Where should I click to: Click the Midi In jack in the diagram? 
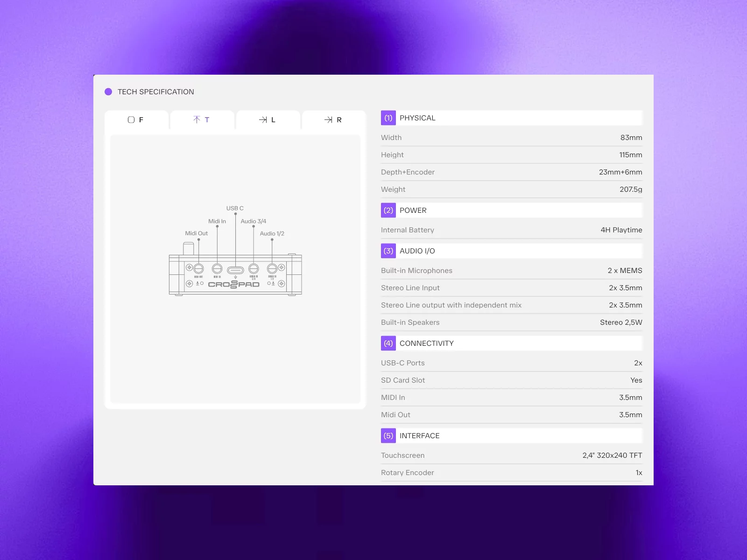tap(217, 269)
